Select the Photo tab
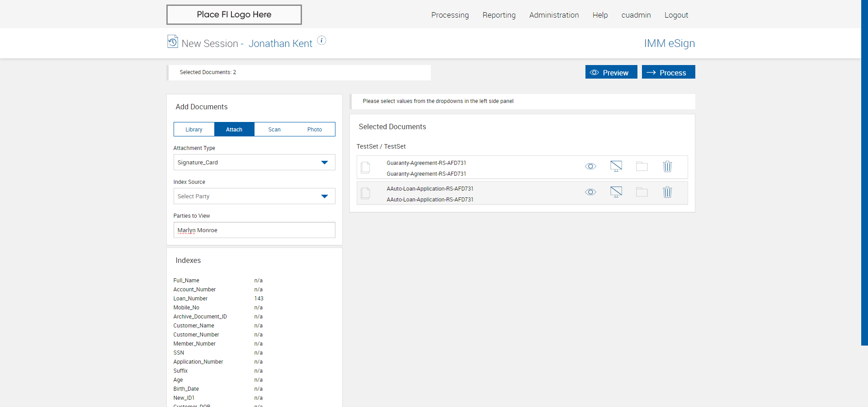 (315, 130)
